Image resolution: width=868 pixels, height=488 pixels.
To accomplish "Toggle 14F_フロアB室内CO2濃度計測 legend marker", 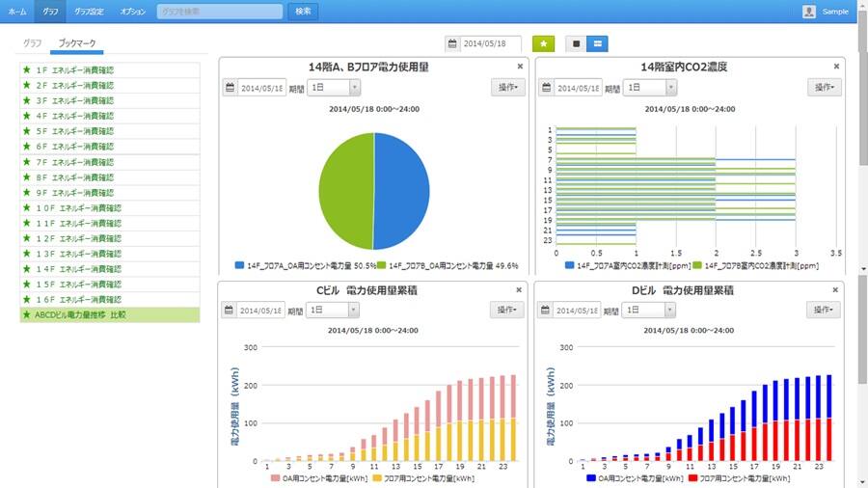I will (697, 265).
